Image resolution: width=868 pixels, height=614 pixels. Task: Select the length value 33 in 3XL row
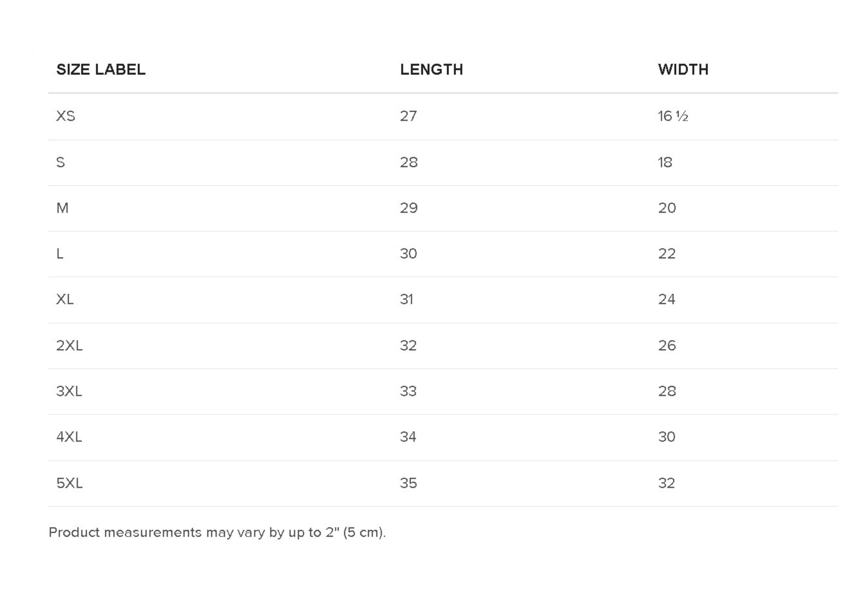pyautogui.click(x=408, y=392)
